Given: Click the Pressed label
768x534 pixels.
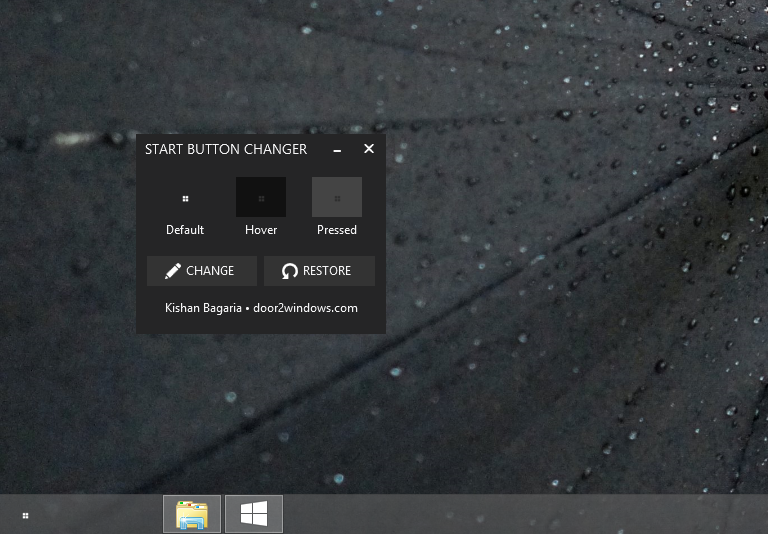Looking at the screenshot, I should pyautogui.click(x=336, y=230).
